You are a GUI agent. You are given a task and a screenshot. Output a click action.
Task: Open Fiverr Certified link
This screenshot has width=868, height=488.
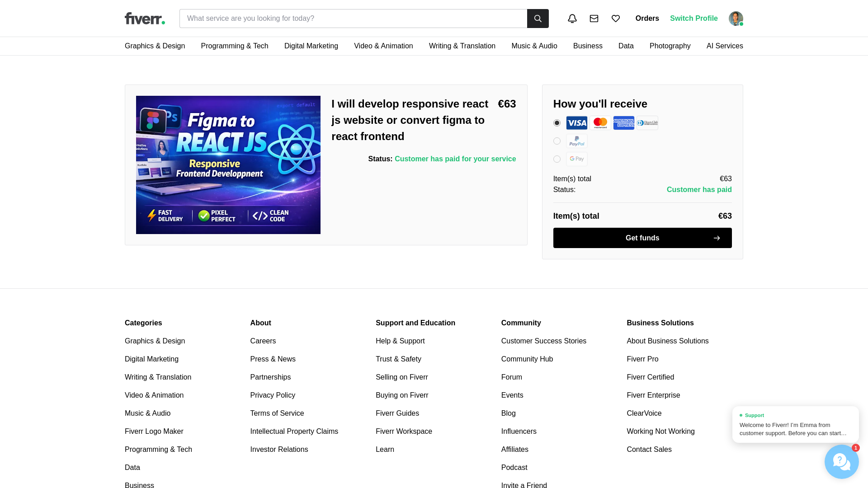pyautogui.click(x=650, y=377)
